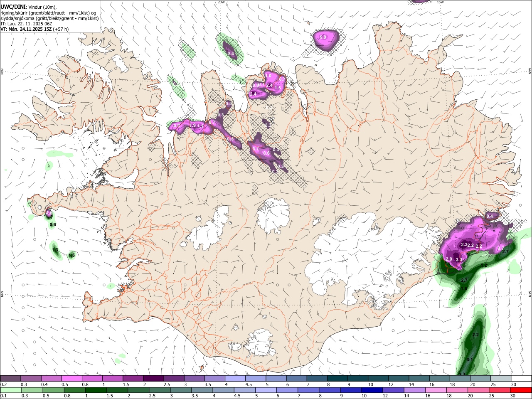The width and height of the screenshot is (532, 399).
Task: Click the '15W' longitude label
Action: click(x=440, y=2)
